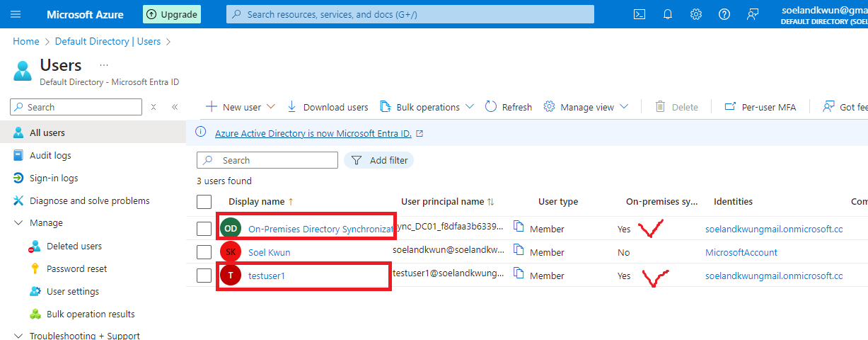Select All users in sidebar
Viewport: 868px width, 340px height.
93,132
